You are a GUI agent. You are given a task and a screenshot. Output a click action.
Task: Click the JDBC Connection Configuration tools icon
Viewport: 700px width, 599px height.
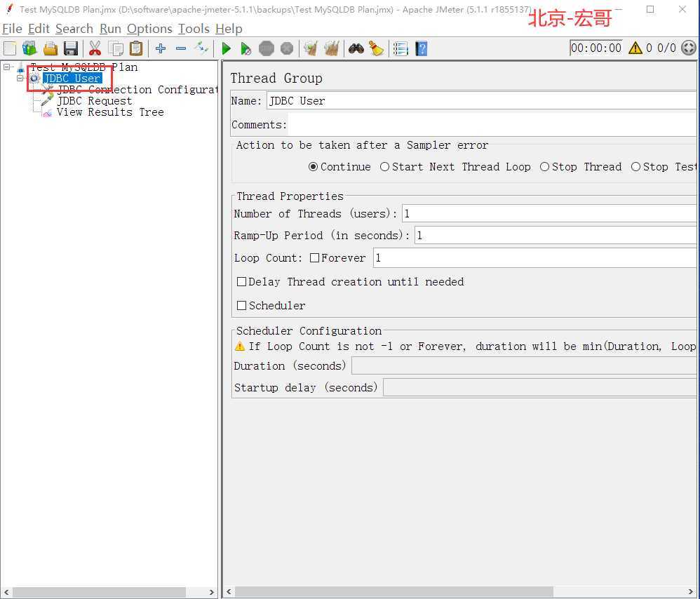(48, 89)
